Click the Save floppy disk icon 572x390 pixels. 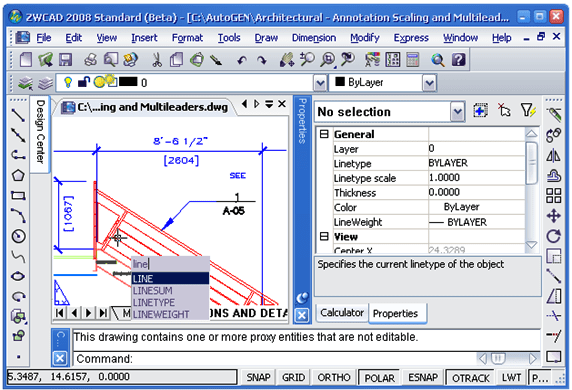point(66,59)
